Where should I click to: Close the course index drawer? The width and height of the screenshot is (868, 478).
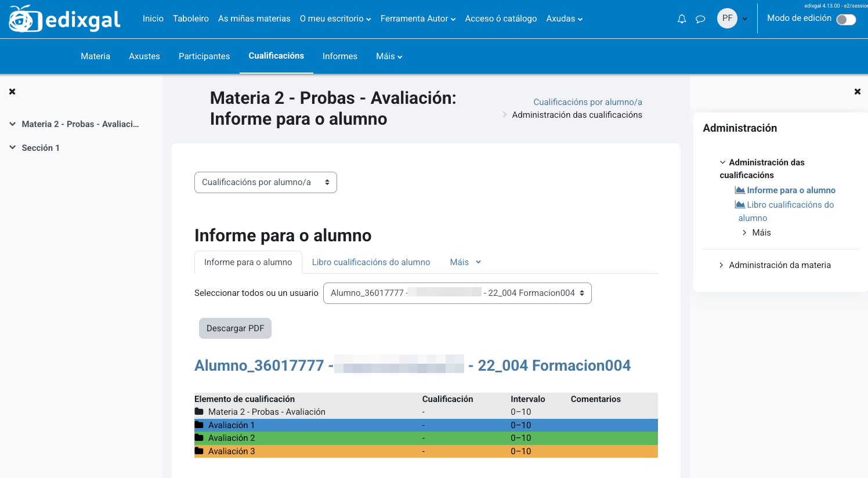tap(12, 91)
